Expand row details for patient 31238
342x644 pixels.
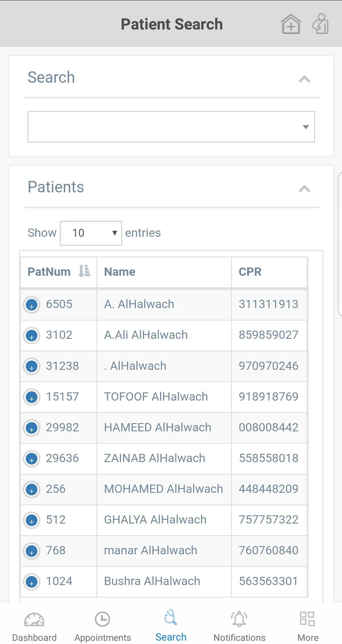(x=32, y=367)
